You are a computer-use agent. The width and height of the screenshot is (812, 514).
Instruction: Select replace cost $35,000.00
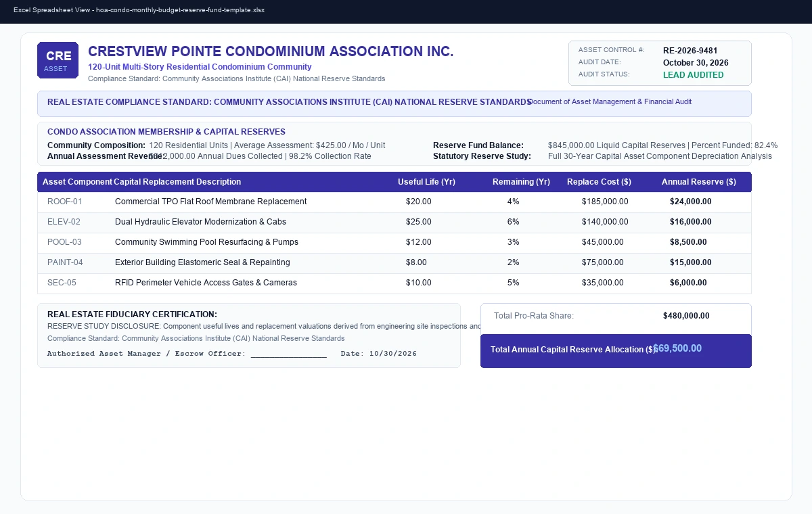pos(603,283)
